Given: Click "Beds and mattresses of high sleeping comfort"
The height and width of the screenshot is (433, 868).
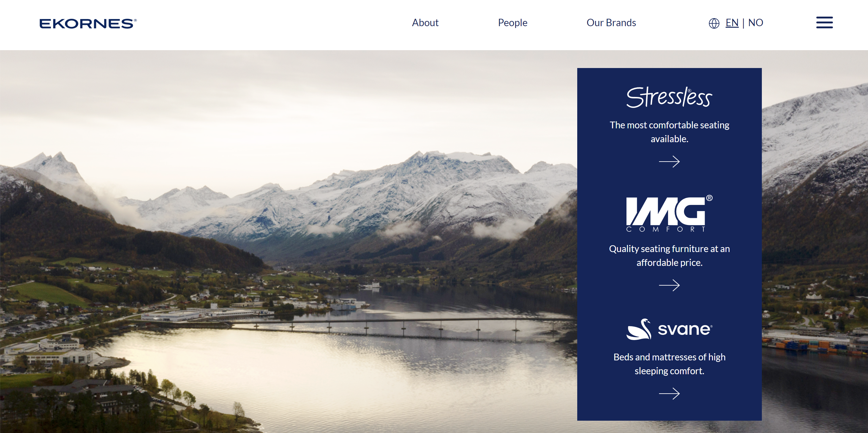Looking at the screenshot, I should [669, 363].
